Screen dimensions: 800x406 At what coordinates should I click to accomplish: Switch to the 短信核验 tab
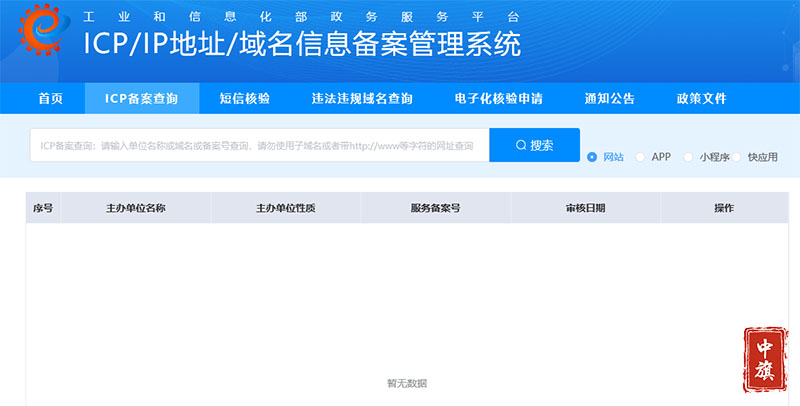pyautogui.click(x=244, y=98)
